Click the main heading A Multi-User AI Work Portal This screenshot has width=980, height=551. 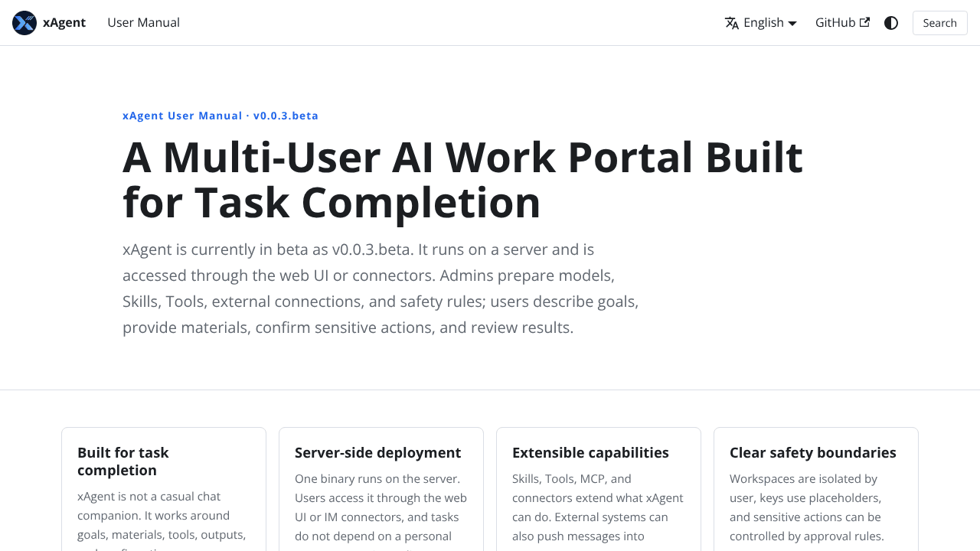462,180
